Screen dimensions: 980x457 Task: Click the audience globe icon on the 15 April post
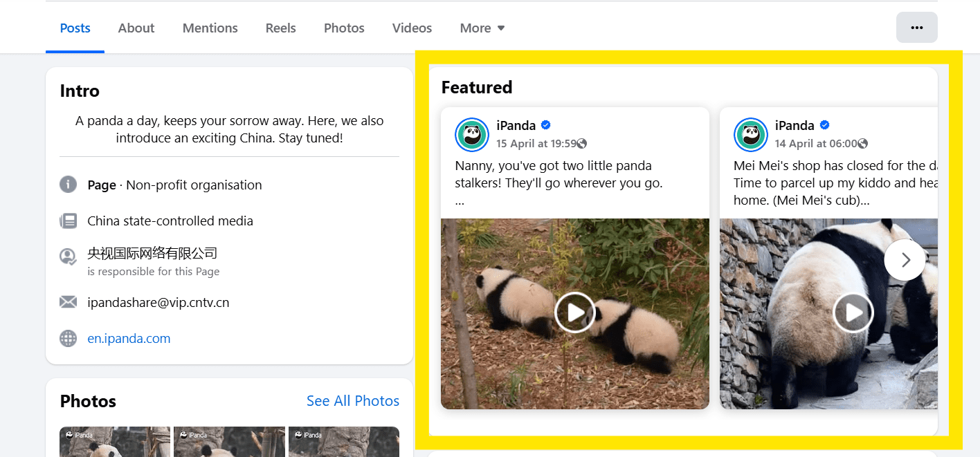(x=583, y=143)
